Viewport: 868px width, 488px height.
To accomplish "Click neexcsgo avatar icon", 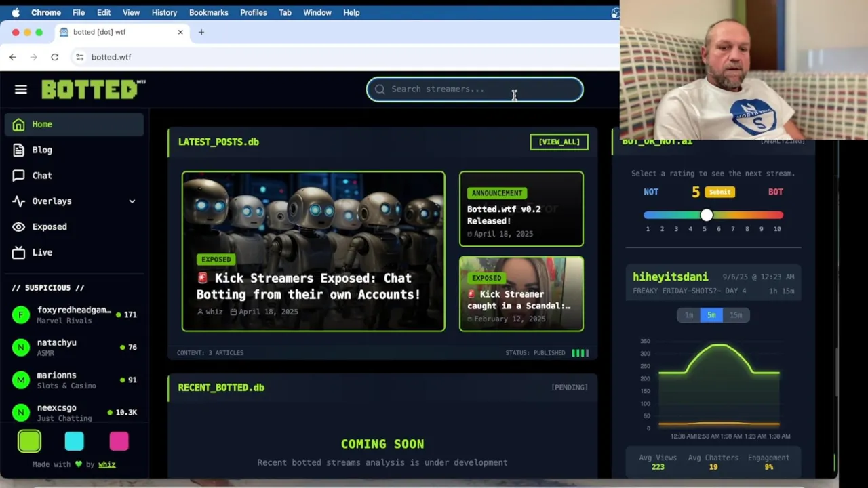I will pos(21,412).
